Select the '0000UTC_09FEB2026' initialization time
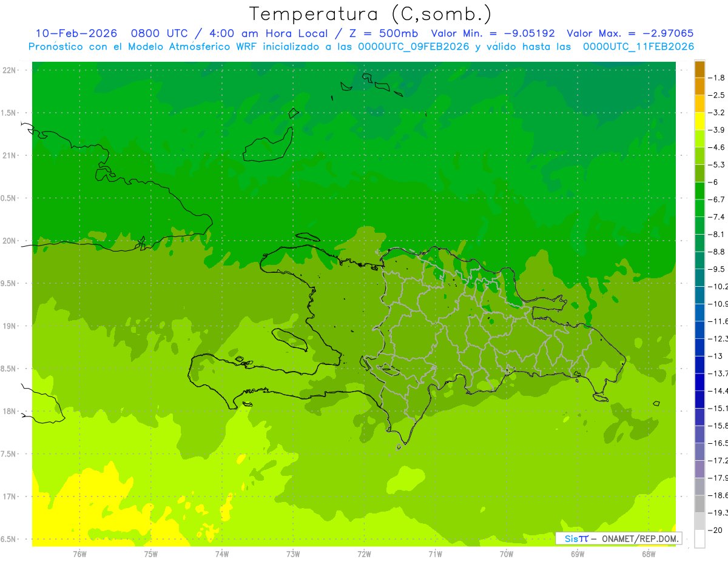Image resolution: width=728 pixels, height=562 pixels. pyautogui.click(x=414, y=47)
